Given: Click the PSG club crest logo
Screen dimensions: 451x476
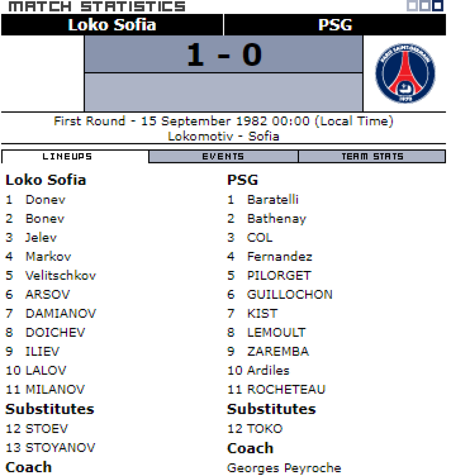Looking at the screenshot, I should [405, 73].
